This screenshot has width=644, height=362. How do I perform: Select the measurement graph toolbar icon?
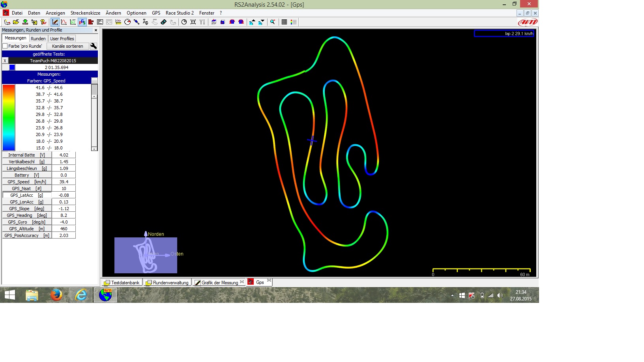tap(55, 22)
